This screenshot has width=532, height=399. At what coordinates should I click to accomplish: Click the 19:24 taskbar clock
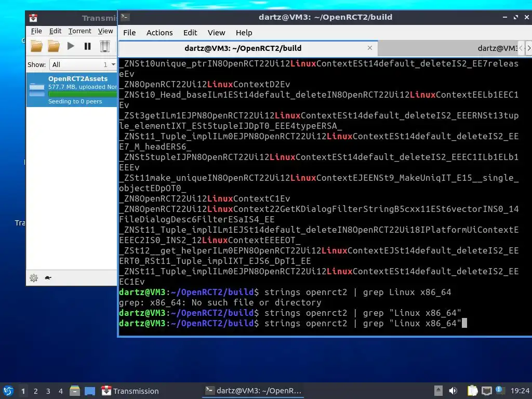tap(520, 391)
